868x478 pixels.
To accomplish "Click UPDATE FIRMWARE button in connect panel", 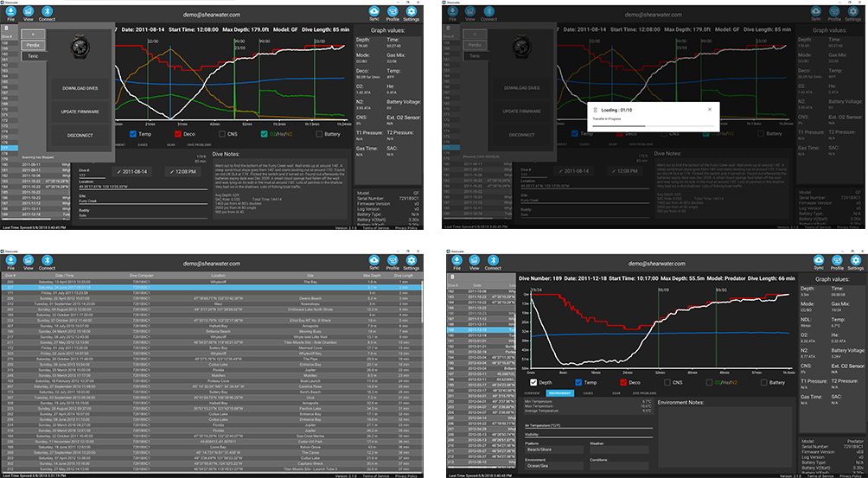I will tap(80, 112).
